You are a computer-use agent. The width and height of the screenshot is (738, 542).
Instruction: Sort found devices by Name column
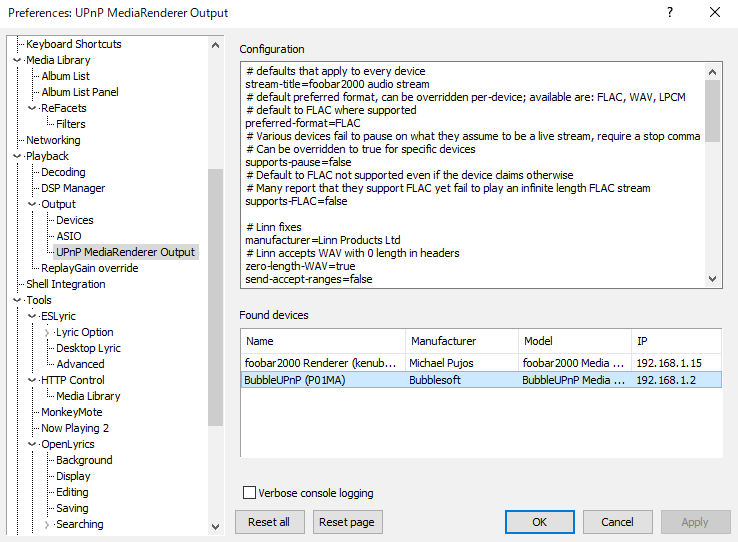click(323, 341)
